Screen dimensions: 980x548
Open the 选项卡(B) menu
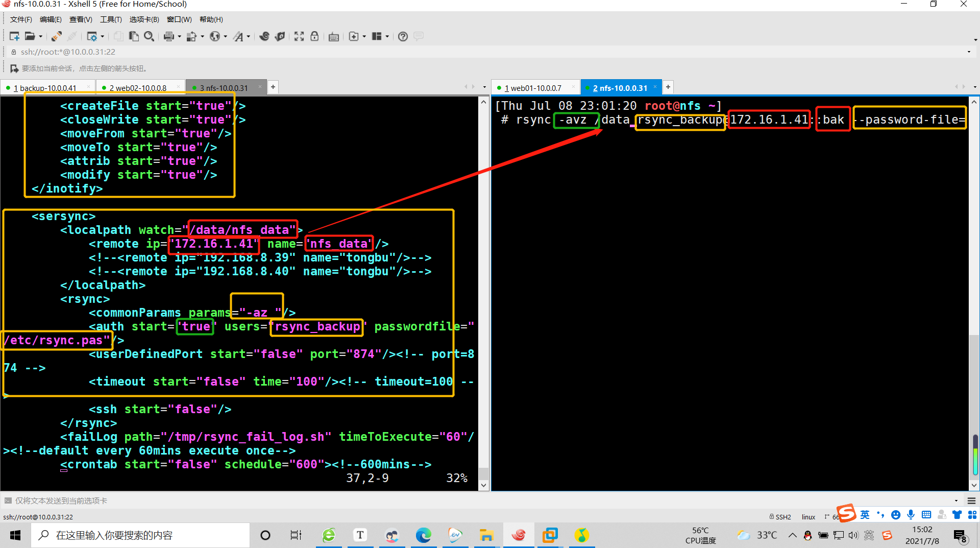point(144,19)
